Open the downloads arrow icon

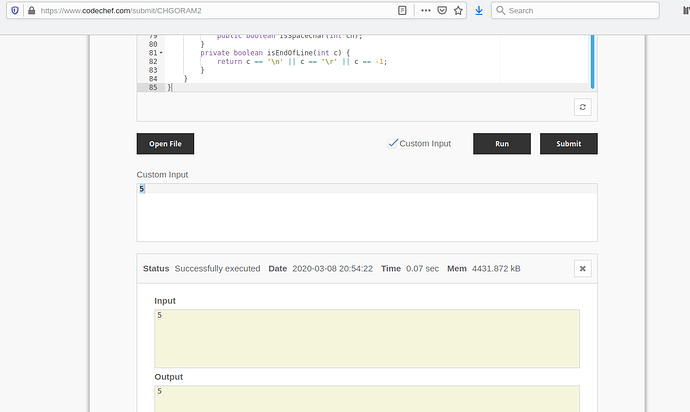(x=479, y=10)
